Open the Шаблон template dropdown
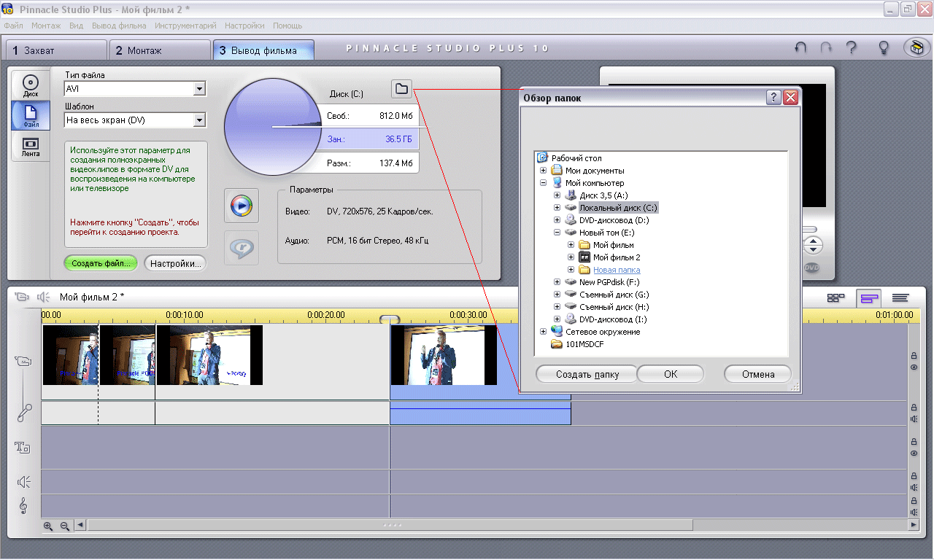 (x=135, y=120)
